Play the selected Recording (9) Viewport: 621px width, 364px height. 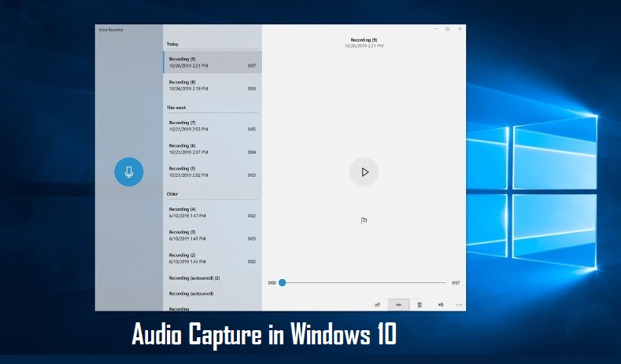click(364, 171)
